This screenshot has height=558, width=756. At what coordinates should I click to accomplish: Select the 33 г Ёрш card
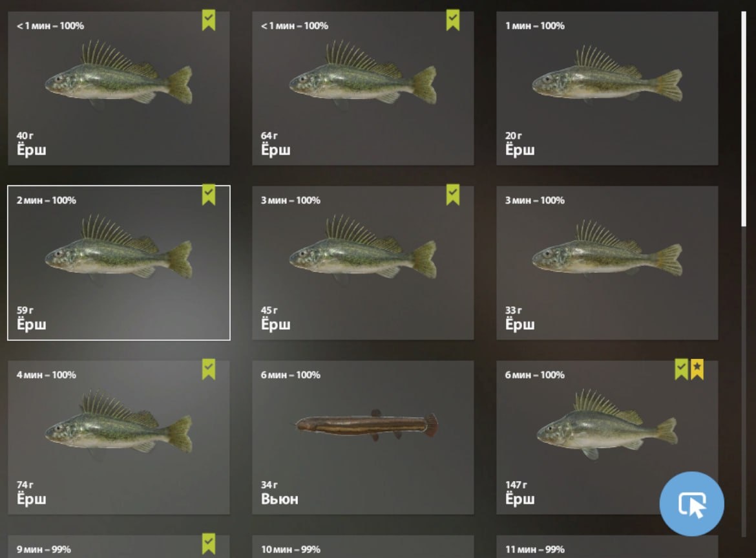(607, 263)
